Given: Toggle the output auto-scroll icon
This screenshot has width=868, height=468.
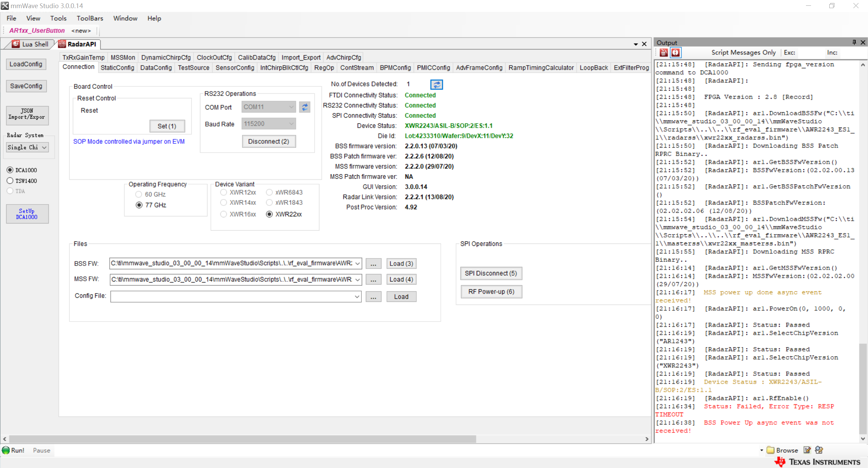Looking at the screenshot, I should 675,53.
